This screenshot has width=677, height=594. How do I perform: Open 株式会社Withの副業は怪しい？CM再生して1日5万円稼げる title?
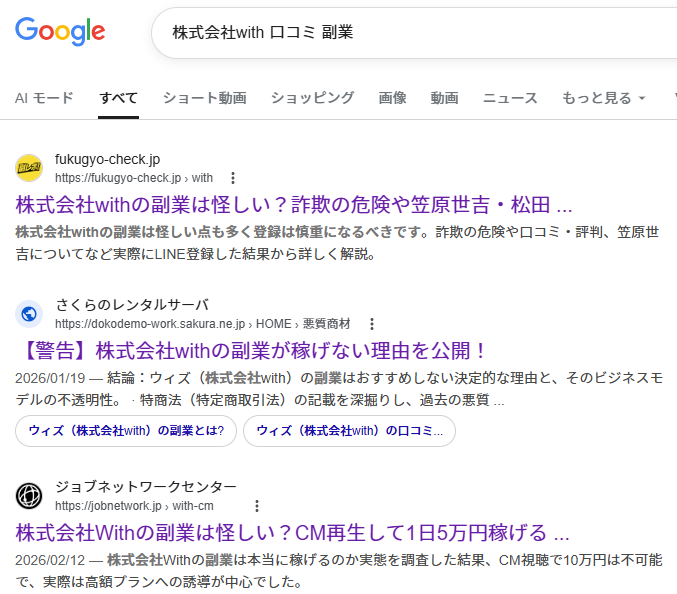point(293,533)
